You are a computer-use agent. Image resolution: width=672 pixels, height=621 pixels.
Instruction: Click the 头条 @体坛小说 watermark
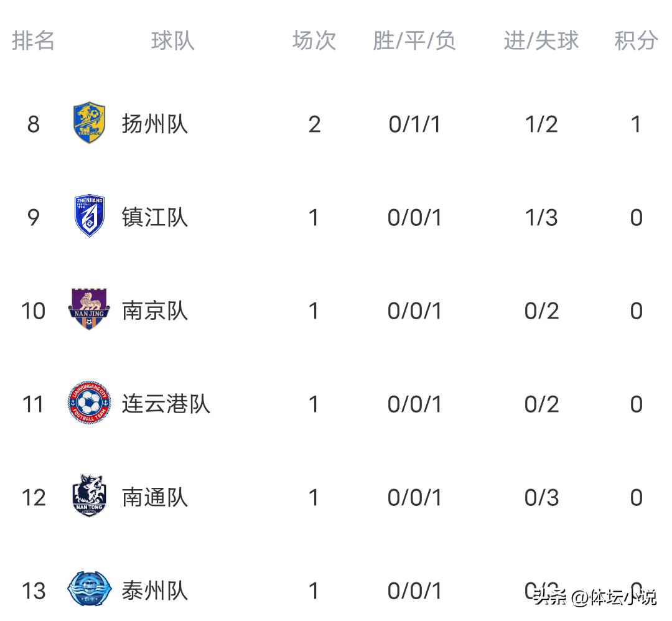pos(594,598)
